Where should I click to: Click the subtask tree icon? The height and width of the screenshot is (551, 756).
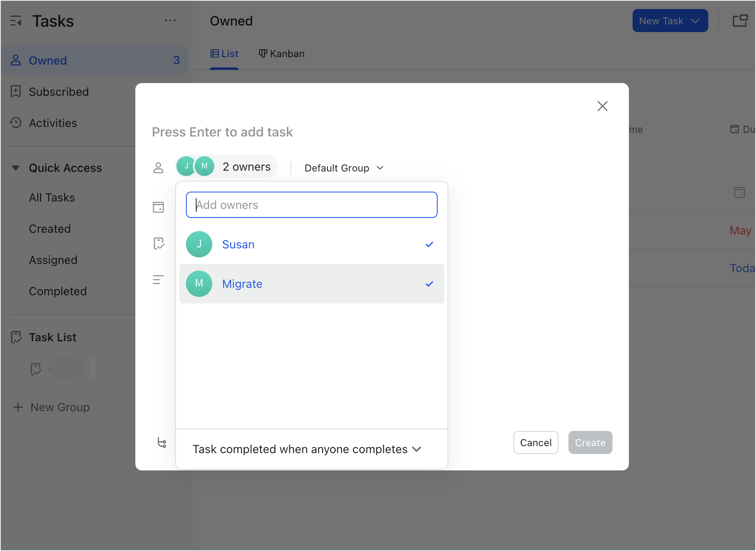(x=162, y=443)
